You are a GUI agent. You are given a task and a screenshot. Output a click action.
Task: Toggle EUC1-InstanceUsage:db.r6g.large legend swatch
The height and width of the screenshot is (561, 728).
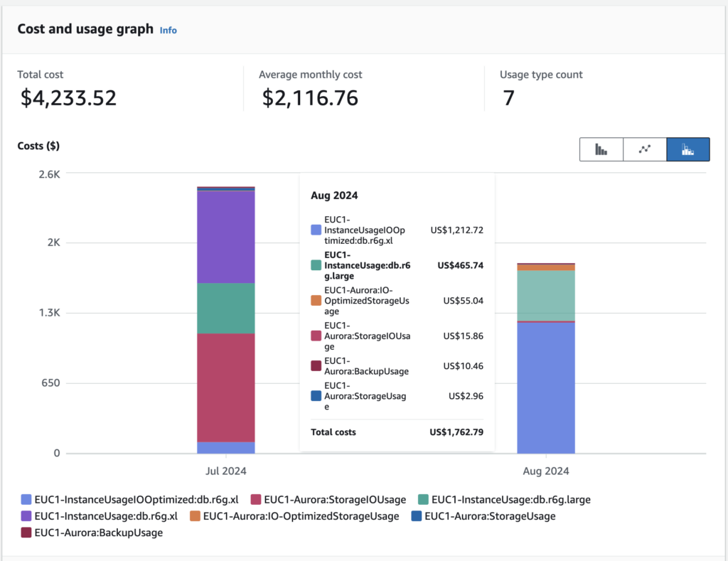pyautogui.click(x=423, y=500)
